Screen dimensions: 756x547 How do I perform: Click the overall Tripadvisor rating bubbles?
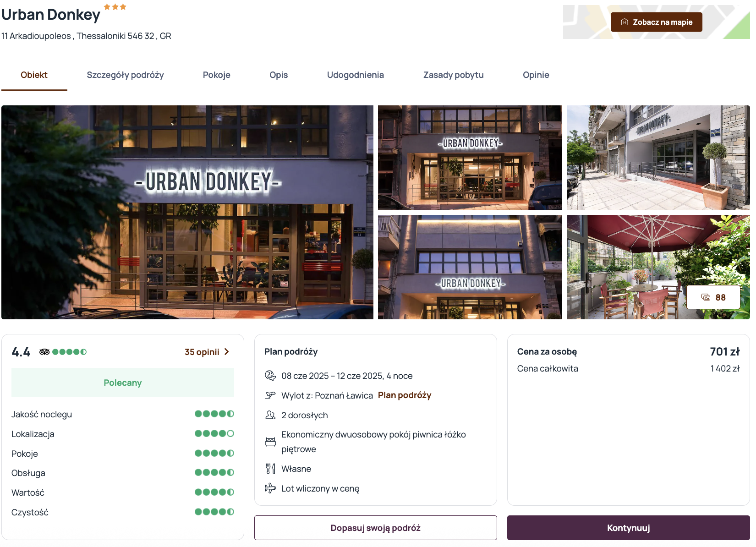69,352
